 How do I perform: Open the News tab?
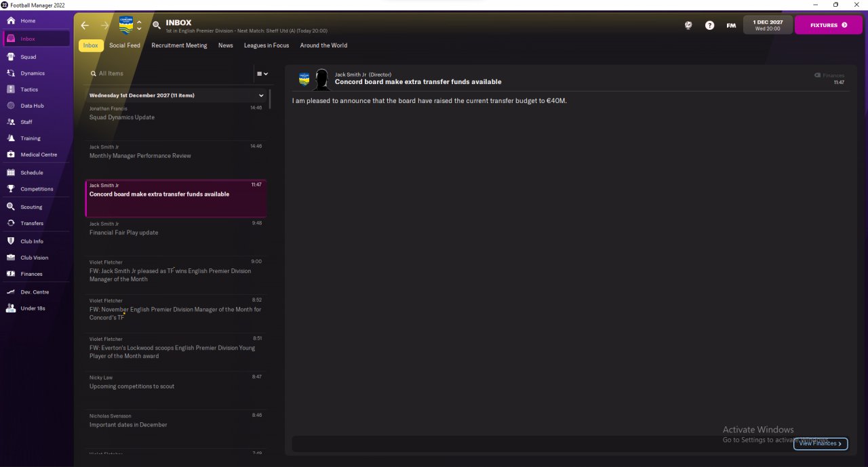226,45
